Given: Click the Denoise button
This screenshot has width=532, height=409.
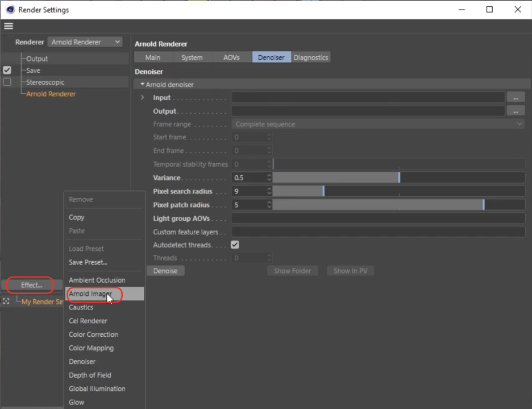Looking at the screenshot, I should (x=165, y=271).
